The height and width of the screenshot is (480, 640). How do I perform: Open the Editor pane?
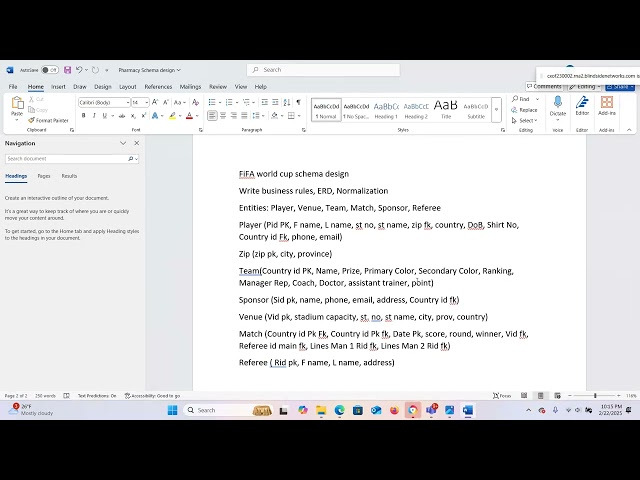click(582, 105)
